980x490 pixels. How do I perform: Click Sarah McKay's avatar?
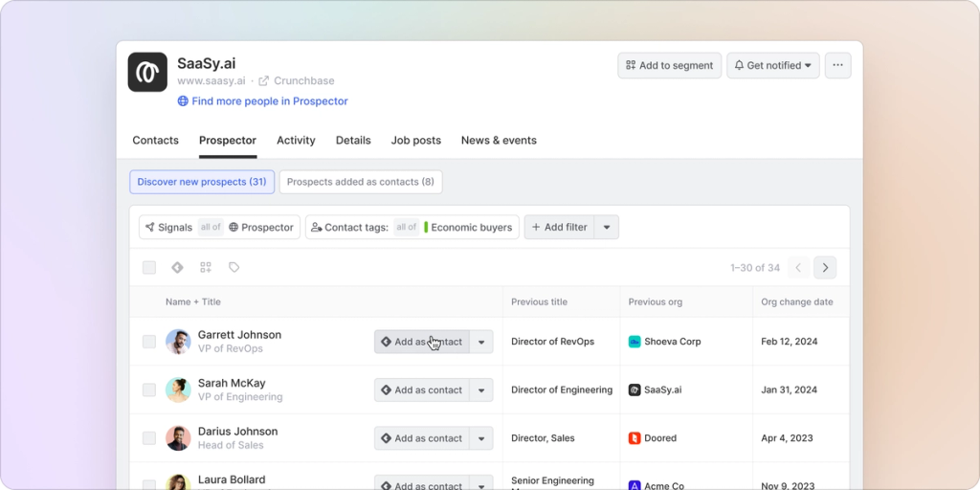(x=178, y=390)
